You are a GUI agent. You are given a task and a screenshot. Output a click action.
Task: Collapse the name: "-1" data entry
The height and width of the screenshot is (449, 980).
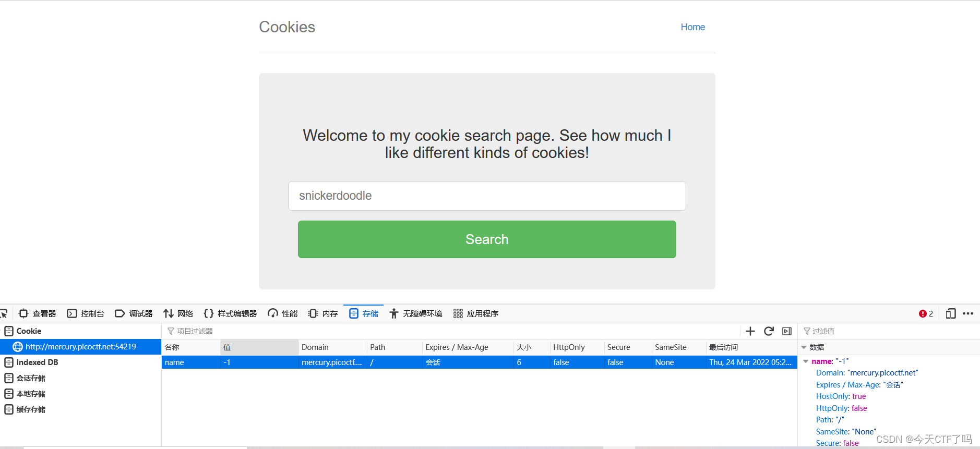[805, 361]
